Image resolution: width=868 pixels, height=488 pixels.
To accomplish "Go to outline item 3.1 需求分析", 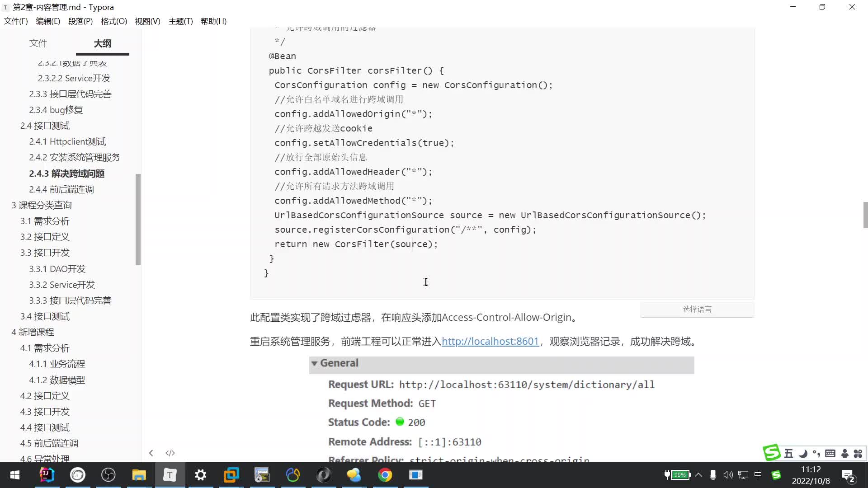I will (45, 221).
